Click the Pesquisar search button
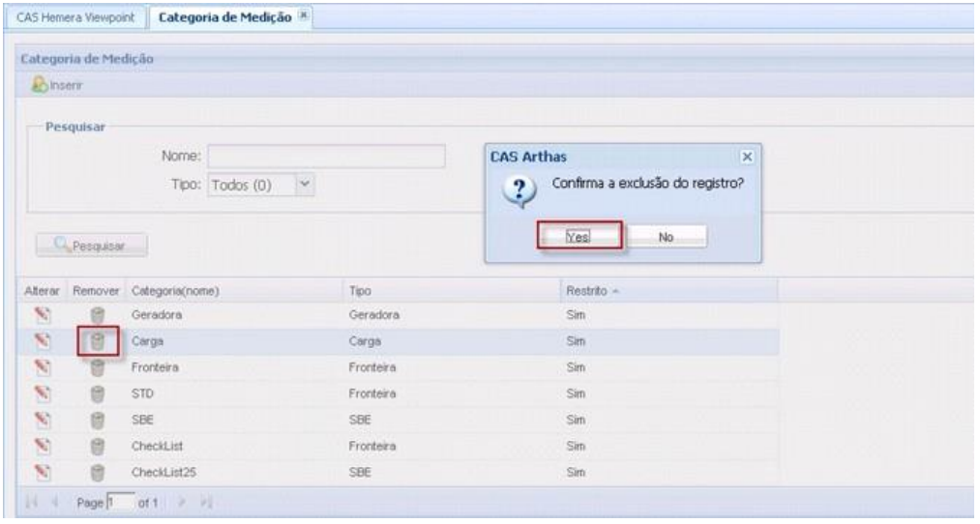This screenshot has width=980, height=524. click(x=93, y=245)
